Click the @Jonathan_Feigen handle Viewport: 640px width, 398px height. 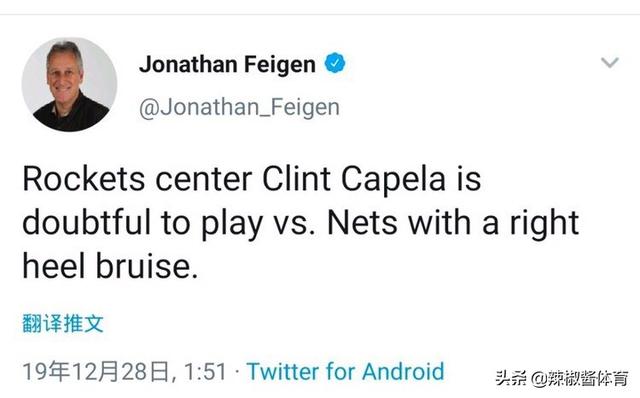[x=239, y=108]
